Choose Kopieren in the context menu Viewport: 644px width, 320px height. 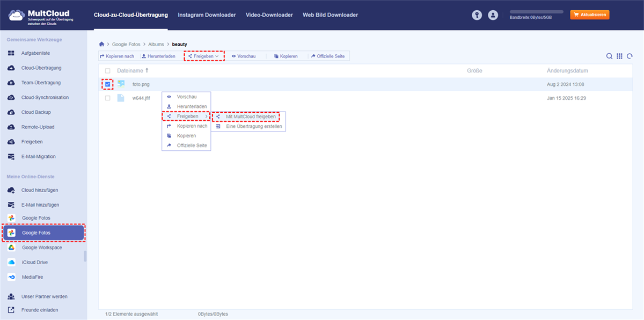(x=186, y=136)
